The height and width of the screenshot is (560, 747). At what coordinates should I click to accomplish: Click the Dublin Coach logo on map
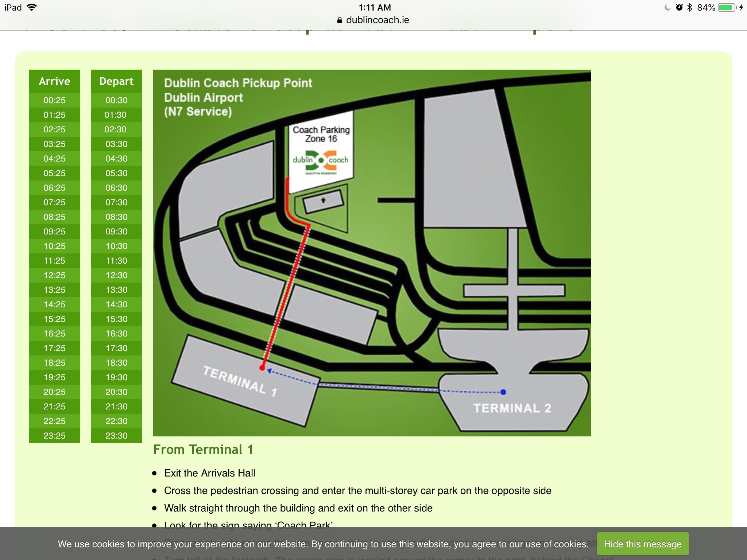coord(321,161)
